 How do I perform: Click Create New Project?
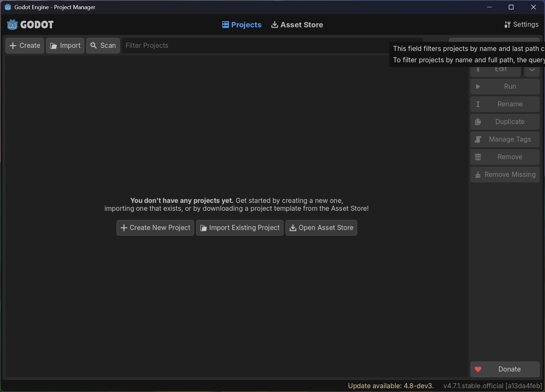[x=155, y=228]
